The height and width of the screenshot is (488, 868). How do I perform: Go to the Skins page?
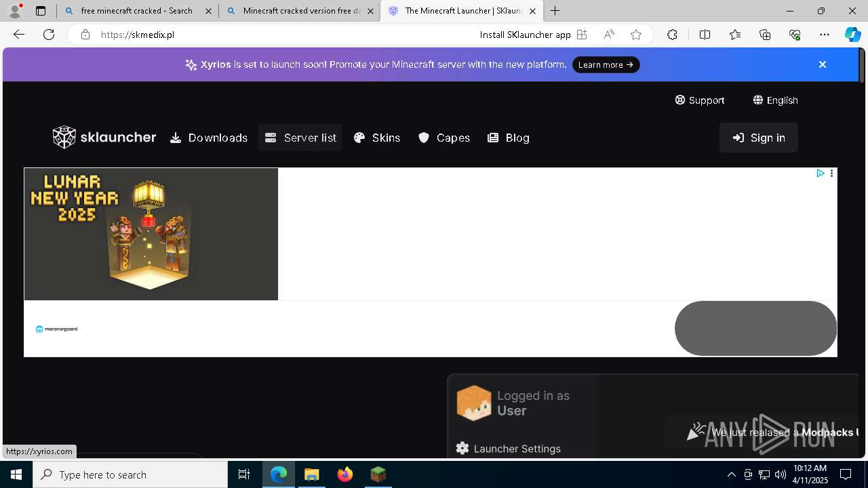tap(377, 138)
